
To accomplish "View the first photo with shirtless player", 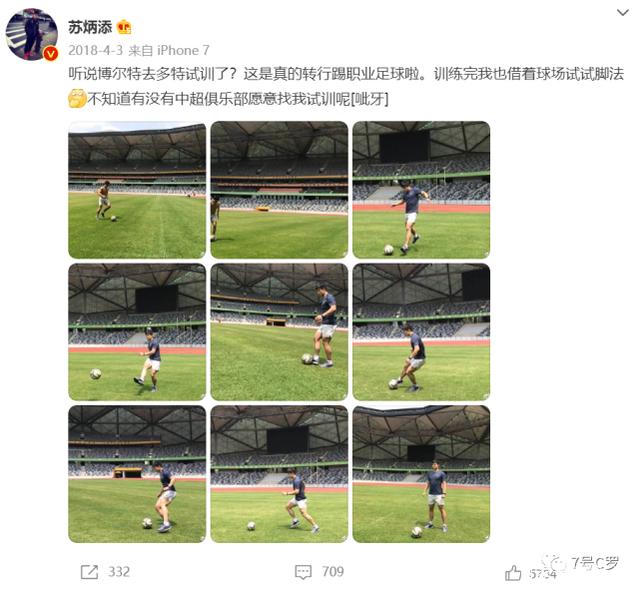I will (137, 190).
